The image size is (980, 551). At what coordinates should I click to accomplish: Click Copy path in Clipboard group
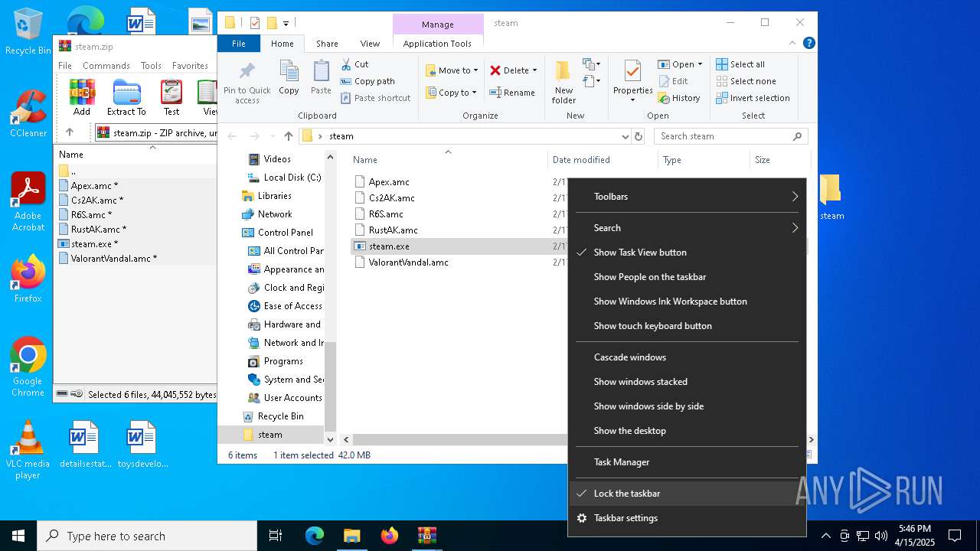pyautogui.click(x=367, y=81)
